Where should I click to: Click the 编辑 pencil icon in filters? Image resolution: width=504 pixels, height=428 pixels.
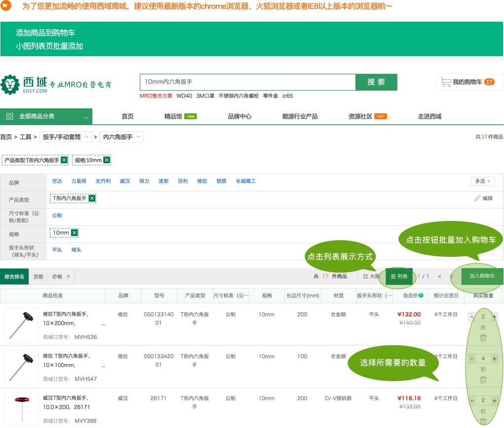[x=477, y=198]
